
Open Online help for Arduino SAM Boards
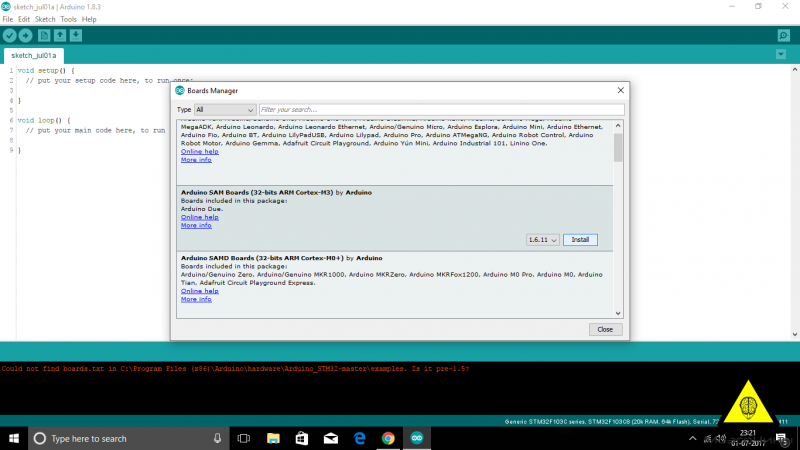[199, 217]
